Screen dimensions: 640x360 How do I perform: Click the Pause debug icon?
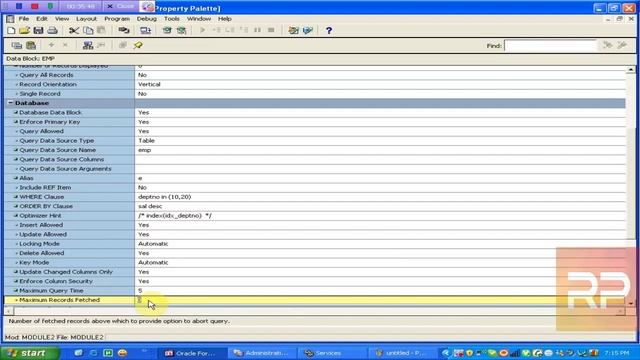[x=257, y=31]
